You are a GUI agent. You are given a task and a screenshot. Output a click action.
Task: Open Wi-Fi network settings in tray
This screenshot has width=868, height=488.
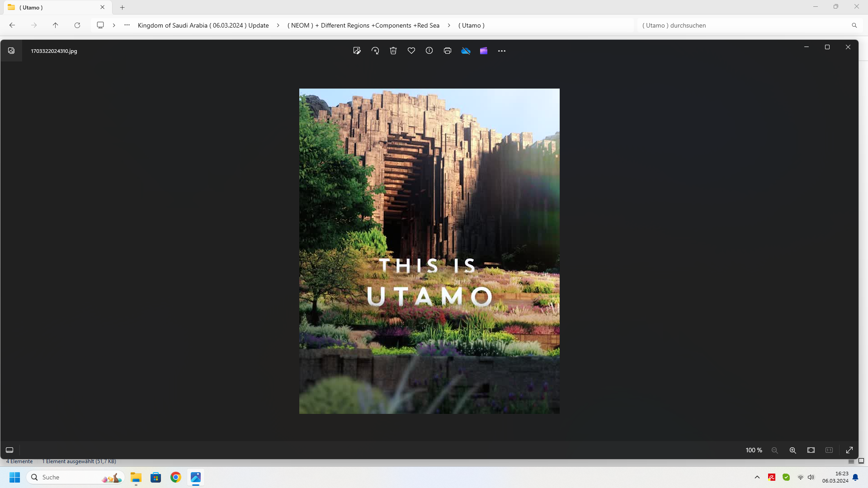pos(801,477)
